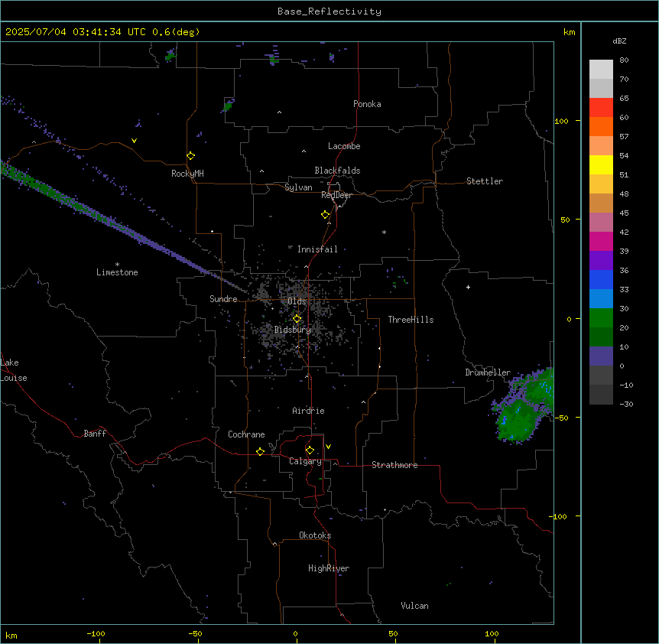Image resolution: width=659 pixels, height=644 pixels.
Task: Click the yellow diamond marker near Olds
Action: [297, 319]
